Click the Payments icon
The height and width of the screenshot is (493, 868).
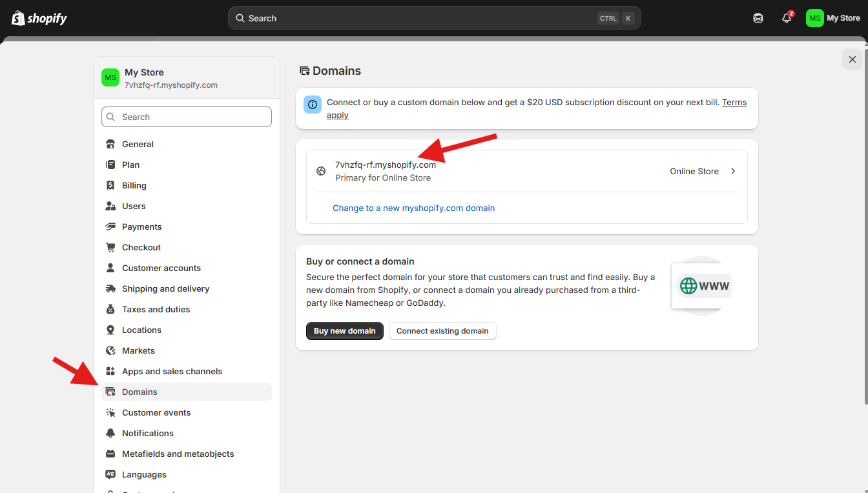[110, 226]
